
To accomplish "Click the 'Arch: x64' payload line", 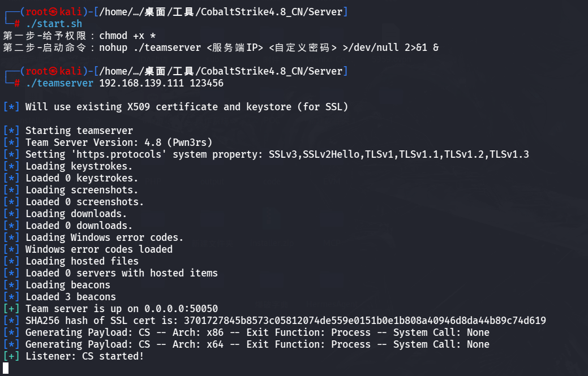I will [x=257, y=344].
